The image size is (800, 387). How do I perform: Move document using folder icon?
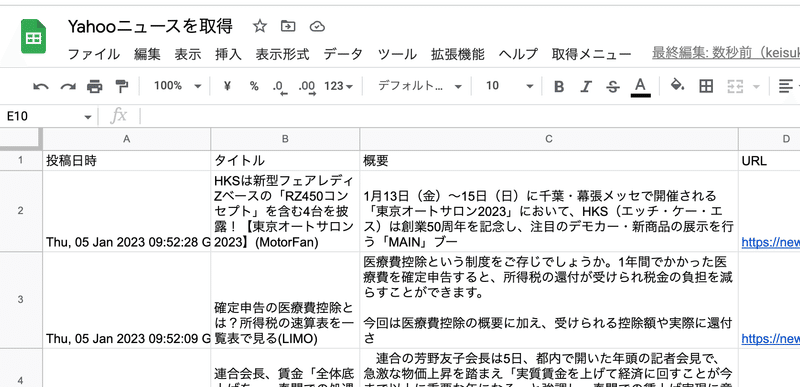tap(288, 26)
